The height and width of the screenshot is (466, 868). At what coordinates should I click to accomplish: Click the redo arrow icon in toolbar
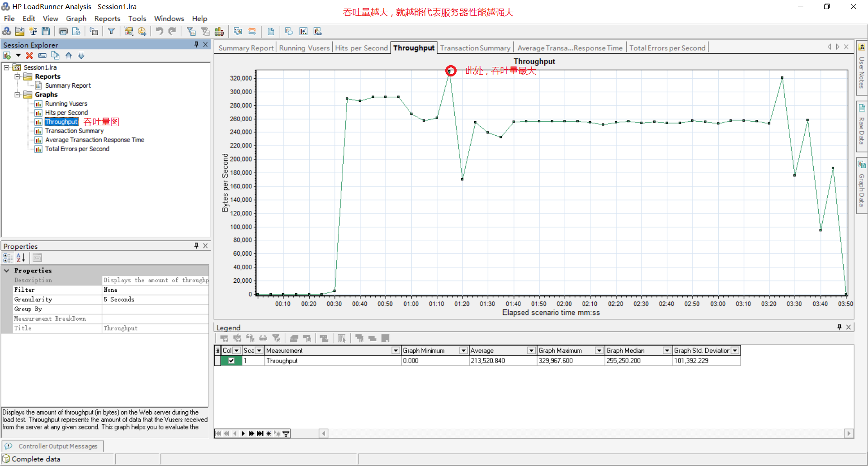[172, 31]
